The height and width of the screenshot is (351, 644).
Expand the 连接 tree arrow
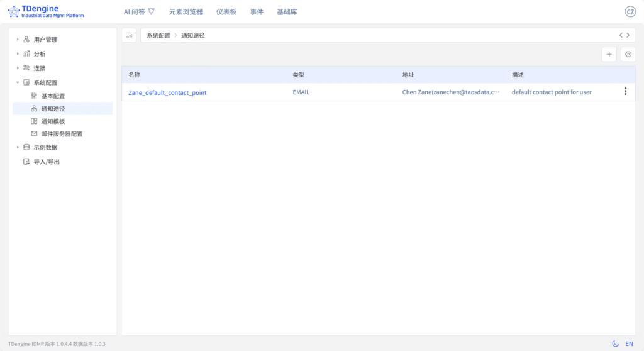tap(18, 68)
